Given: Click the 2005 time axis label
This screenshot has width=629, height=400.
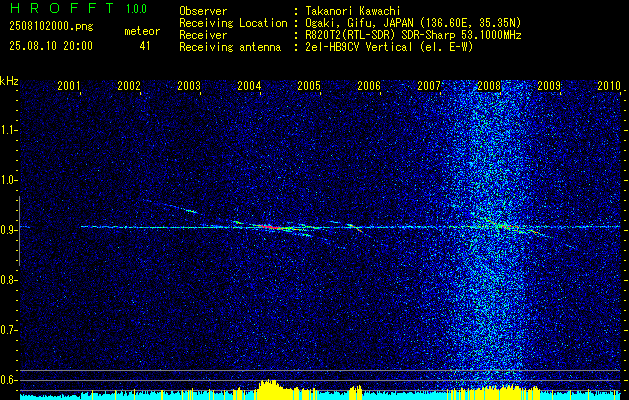Looking at the screenshot, I should pyautogui.click(x=309, y=85).
